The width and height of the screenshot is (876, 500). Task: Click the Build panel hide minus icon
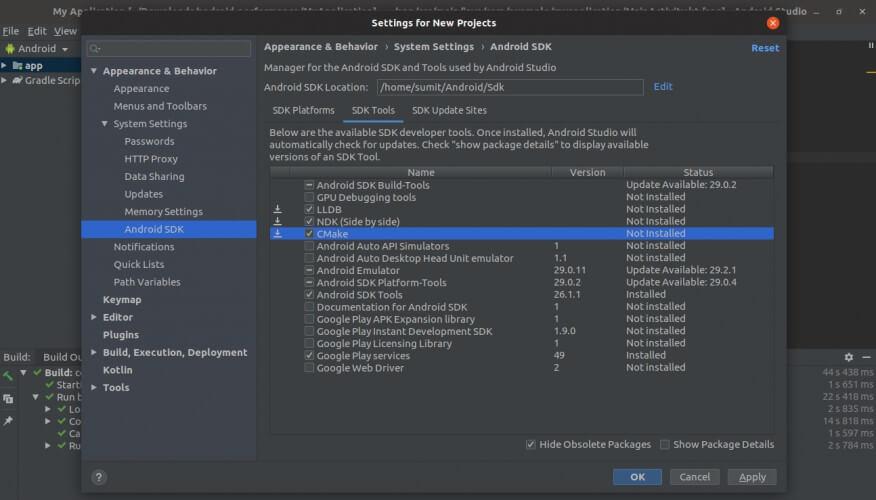click(866, 357)
